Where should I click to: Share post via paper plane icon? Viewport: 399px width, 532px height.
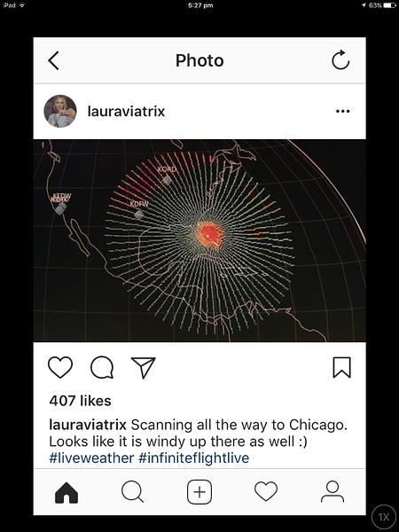(x=143, y=367)
